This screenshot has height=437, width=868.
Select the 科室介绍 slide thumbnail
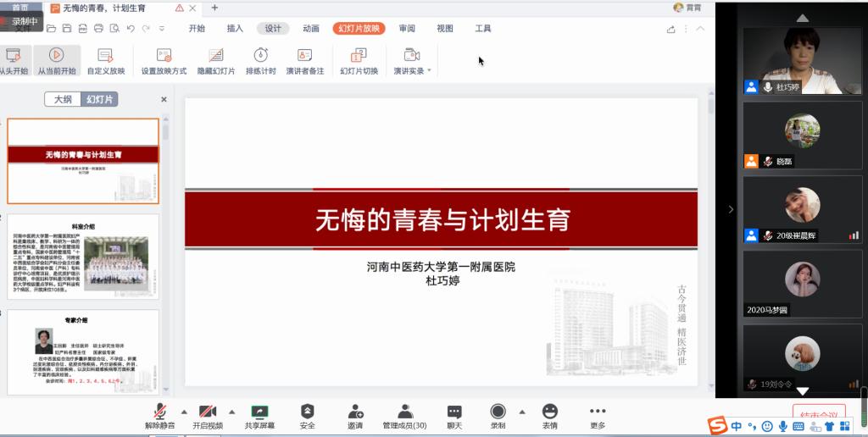[x=82, y=257]
